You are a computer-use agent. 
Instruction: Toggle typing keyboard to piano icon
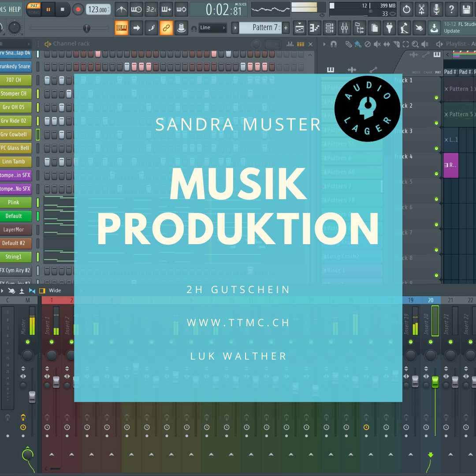tap(122, 28)
